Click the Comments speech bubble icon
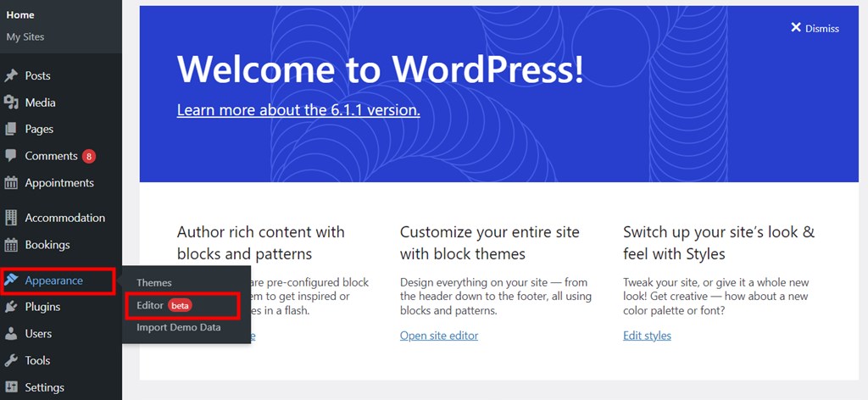Image resolution: width=868 pixels, height=400 pixels. (11, 155)
